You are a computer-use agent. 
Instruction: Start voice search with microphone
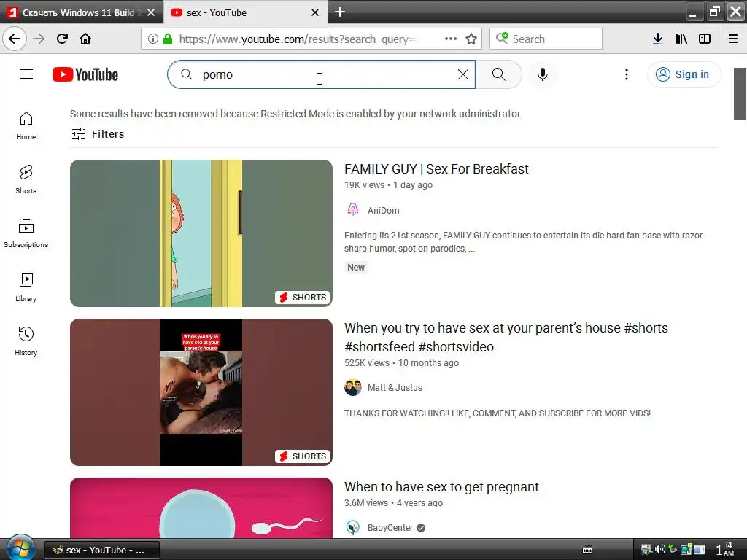tap(543, 75)
